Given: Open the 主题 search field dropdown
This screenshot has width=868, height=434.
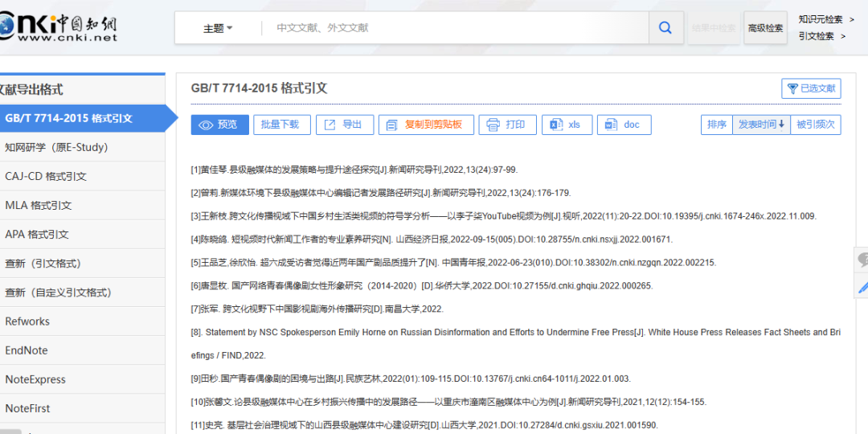Looking at the screenshot, I should (x=218, y=27).
